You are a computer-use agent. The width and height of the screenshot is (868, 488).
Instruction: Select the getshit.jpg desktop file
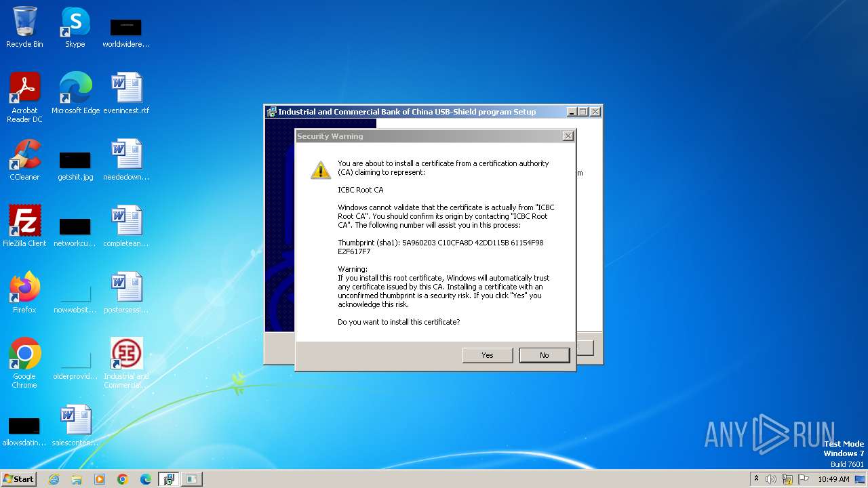coord(75,165)
